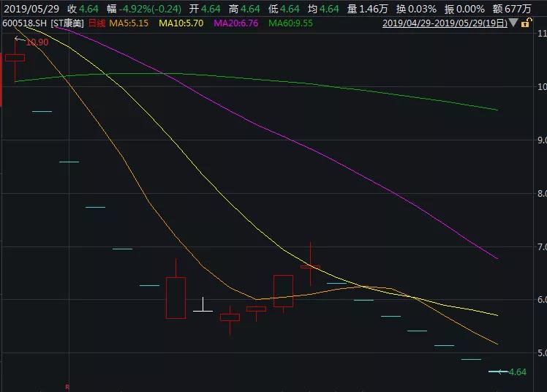Image resolution: width=547 pixels, height=392 pixels.
Task: Click the stock code 600518.SH
Action: pos(24,23)
